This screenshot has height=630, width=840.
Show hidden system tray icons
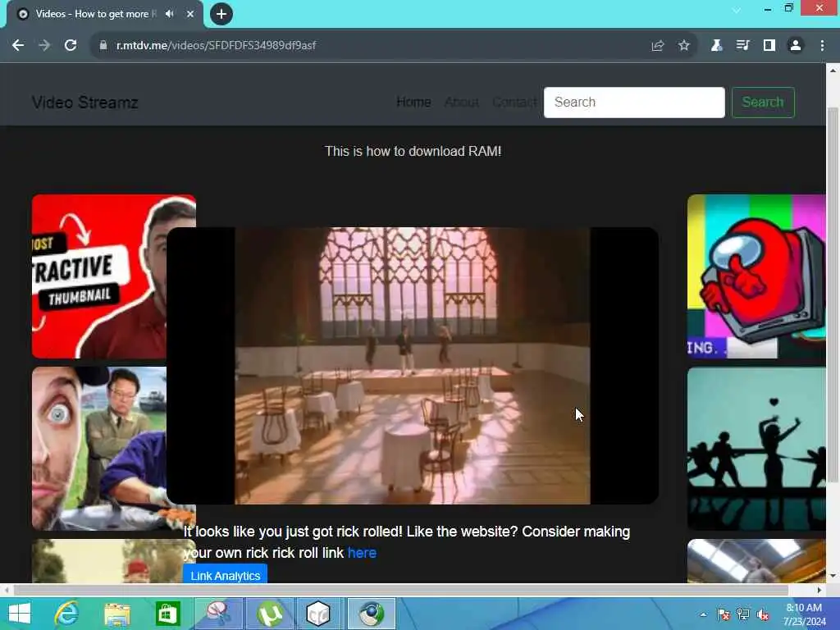click(x=703, y=614)
